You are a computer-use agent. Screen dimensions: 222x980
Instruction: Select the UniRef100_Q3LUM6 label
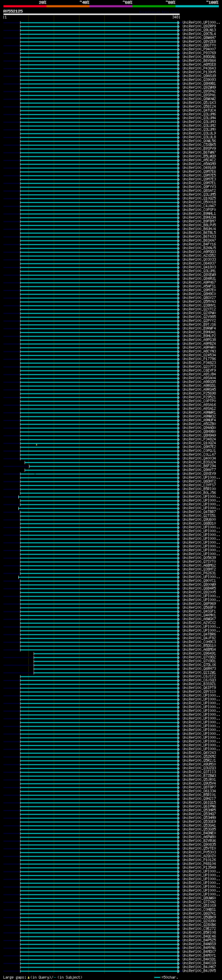199,114
